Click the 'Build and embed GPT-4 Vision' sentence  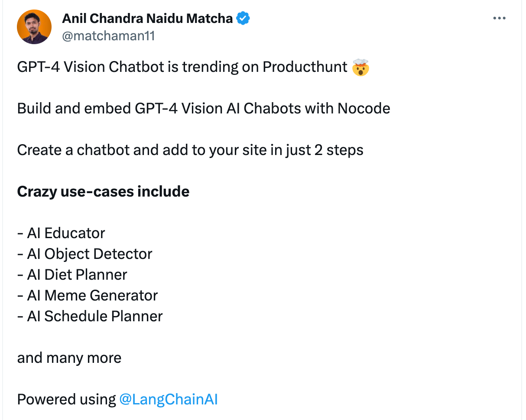click(x=204, y=108)
